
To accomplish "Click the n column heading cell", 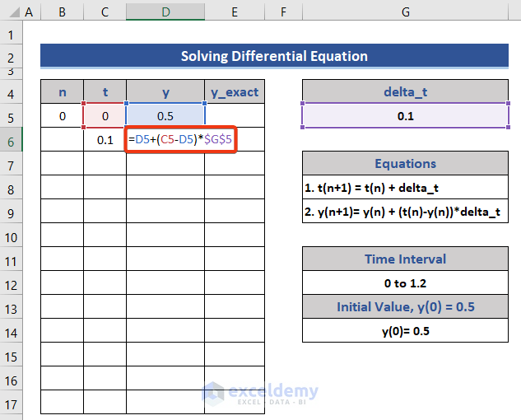I will [62, 92].
